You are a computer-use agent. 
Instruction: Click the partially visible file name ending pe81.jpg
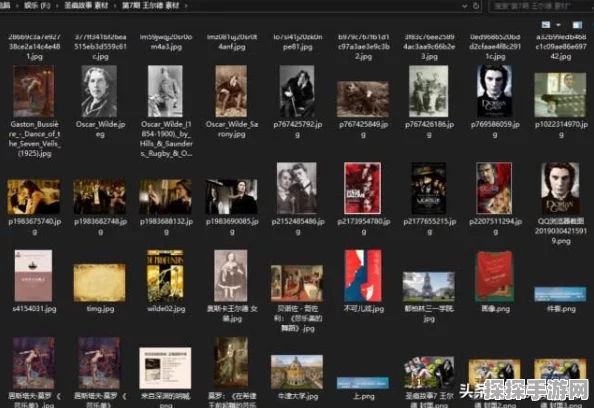[298, 42]
